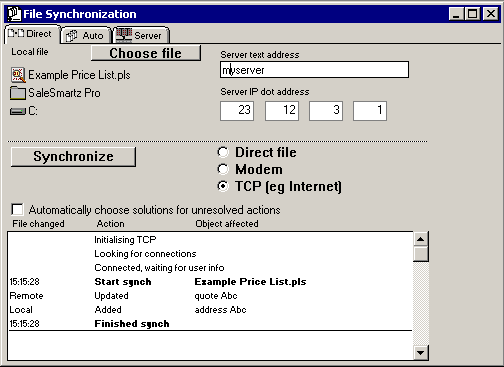Click the second IP octet field showing 12
The height and width of the screenshot is (367, 504).
coord(282,111)
